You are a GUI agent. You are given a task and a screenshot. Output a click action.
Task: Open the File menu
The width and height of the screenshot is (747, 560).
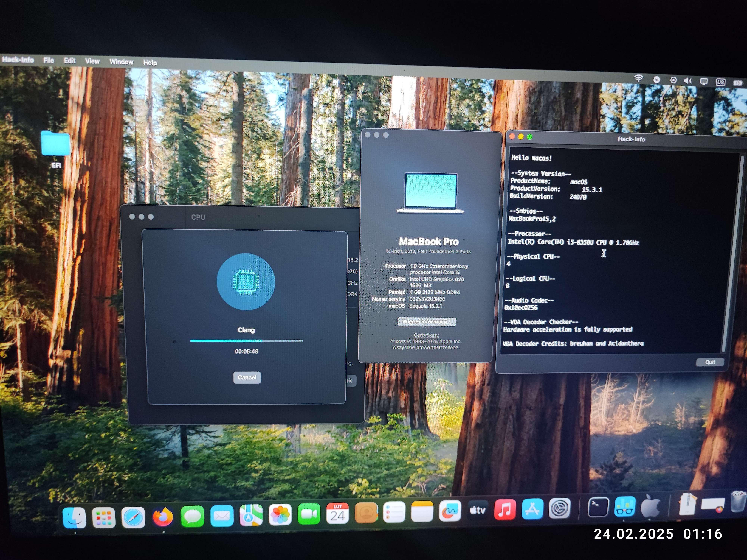click(x=49, y=60)
